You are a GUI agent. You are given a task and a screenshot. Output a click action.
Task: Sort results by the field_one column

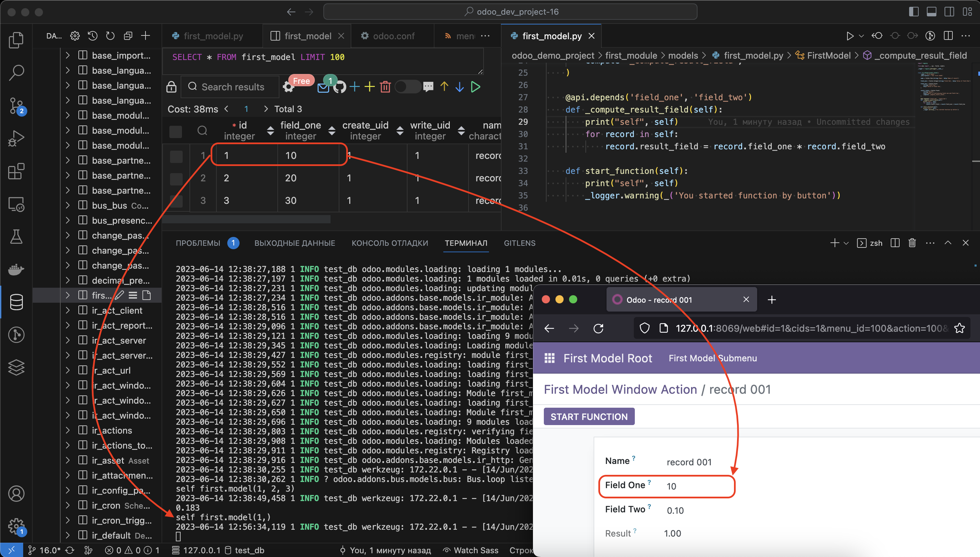click(x=332, y=131)
